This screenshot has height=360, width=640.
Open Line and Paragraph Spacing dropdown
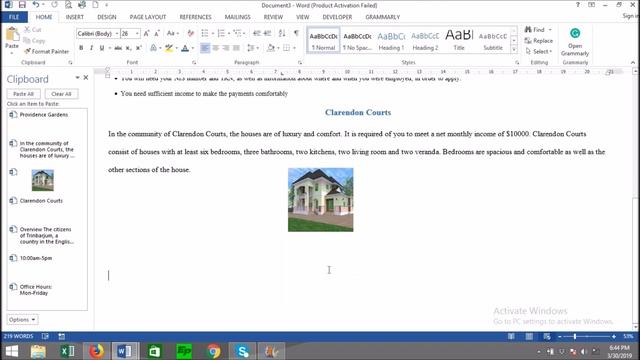pyautogui.click(x=253, y=48)
